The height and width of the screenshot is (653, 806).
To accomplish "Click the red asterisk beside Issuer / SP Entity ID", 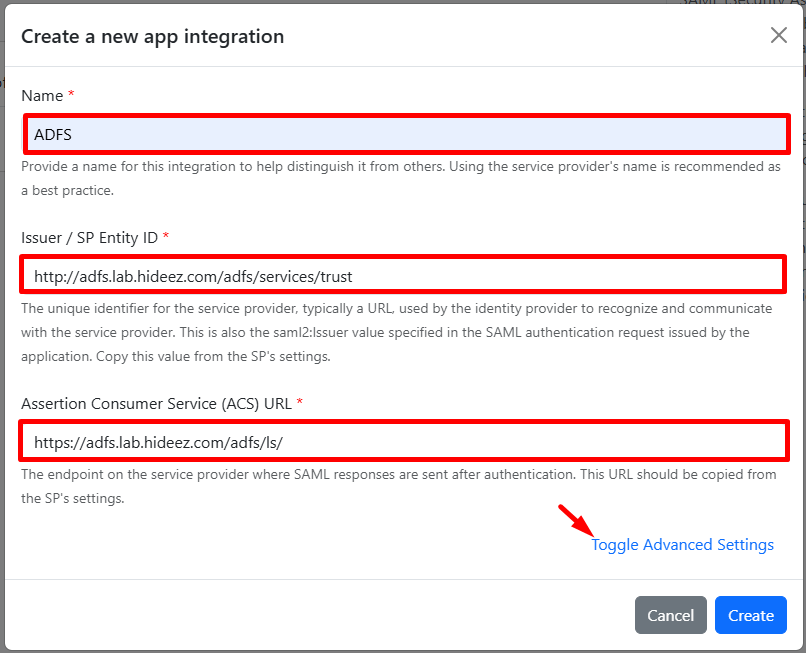I will coord(166,237).
